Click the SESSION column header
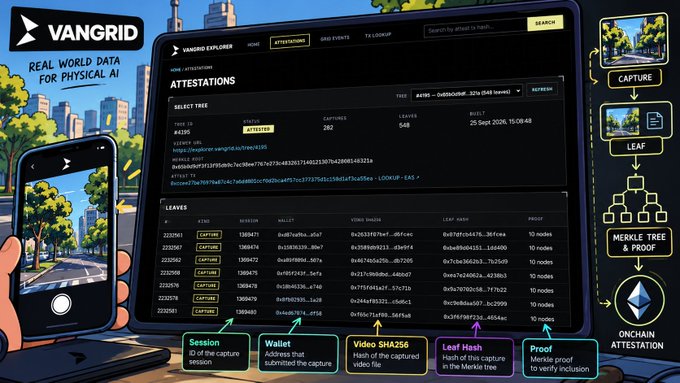The width and height of the screenshot is (680, 383). (249, 221)
